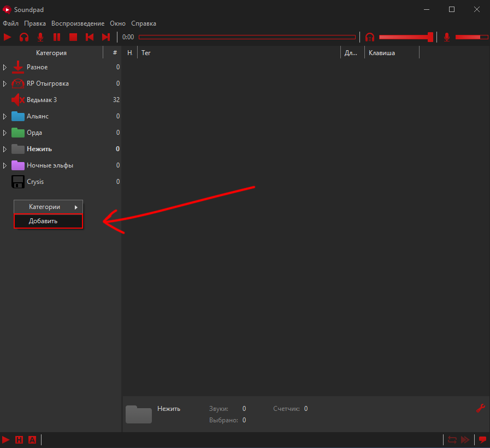Open the Окно menu
The height and width of the screenshot is (448, 490).
coord(118,23)
